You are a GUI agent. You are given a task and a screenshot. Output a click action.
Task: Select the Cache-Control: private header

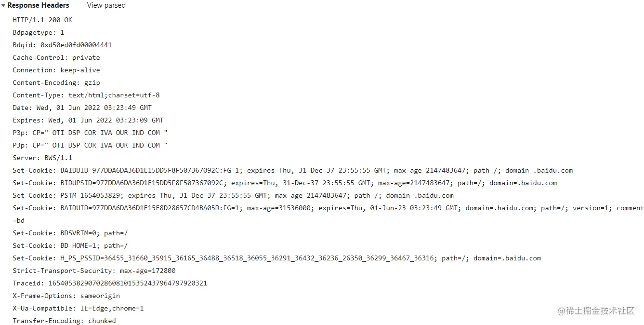tap(56, 57)
